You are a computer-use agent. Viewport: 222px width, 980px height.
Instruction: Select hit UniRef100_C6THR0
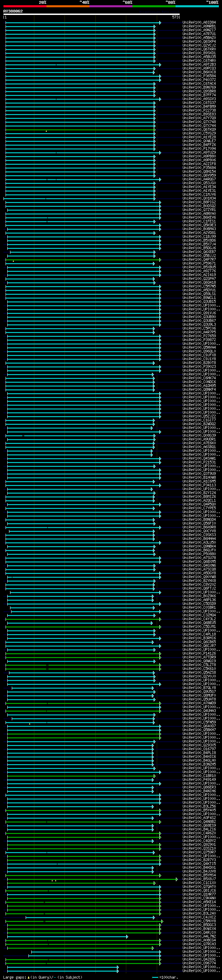[199, 61]
